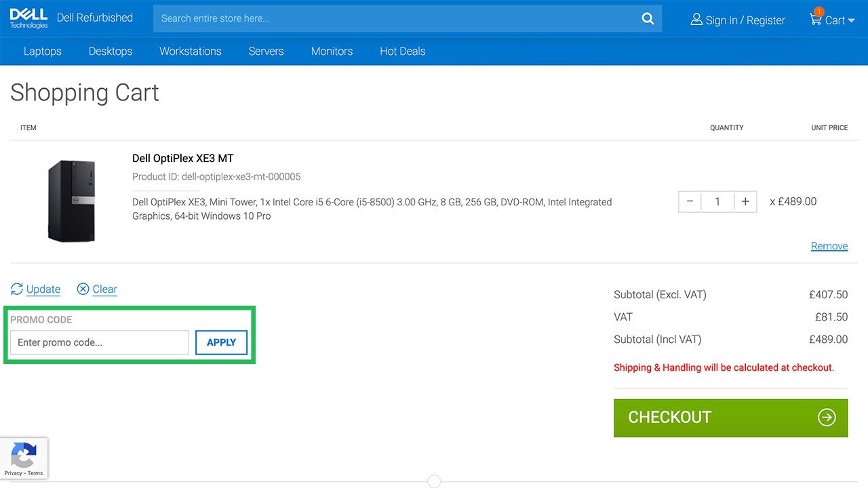This screenshot has width=868, height=488.
Task: Click the arrow icon on Checkout
Action: pos(827,418)
